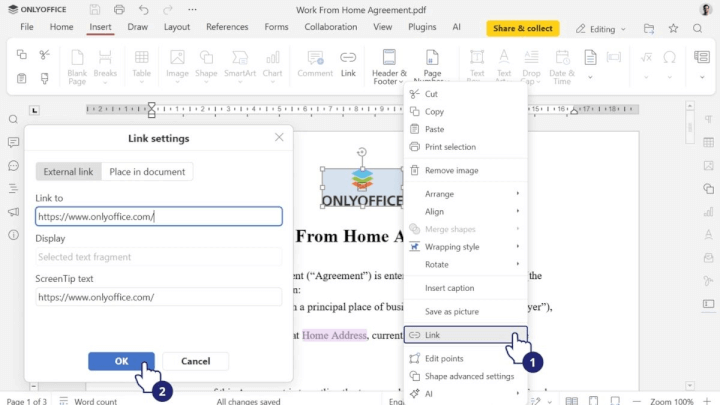Open Image settings in right sidebar
The image size is (720, 405).
click(709, 166)
